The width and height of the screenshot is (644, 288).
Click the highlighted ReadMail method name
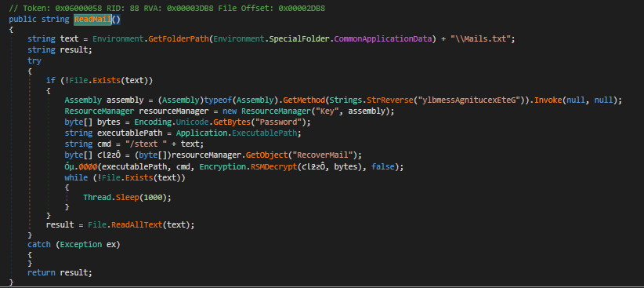92,19
